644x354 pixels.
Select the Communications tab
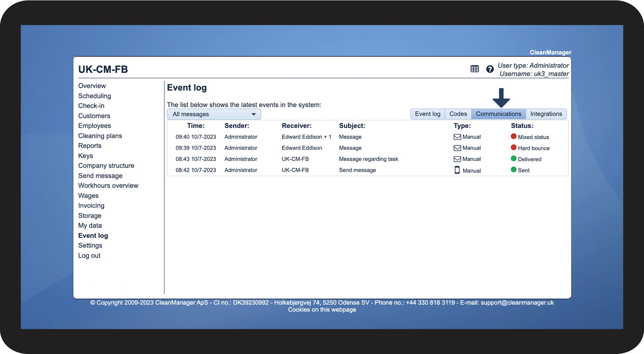499,114
